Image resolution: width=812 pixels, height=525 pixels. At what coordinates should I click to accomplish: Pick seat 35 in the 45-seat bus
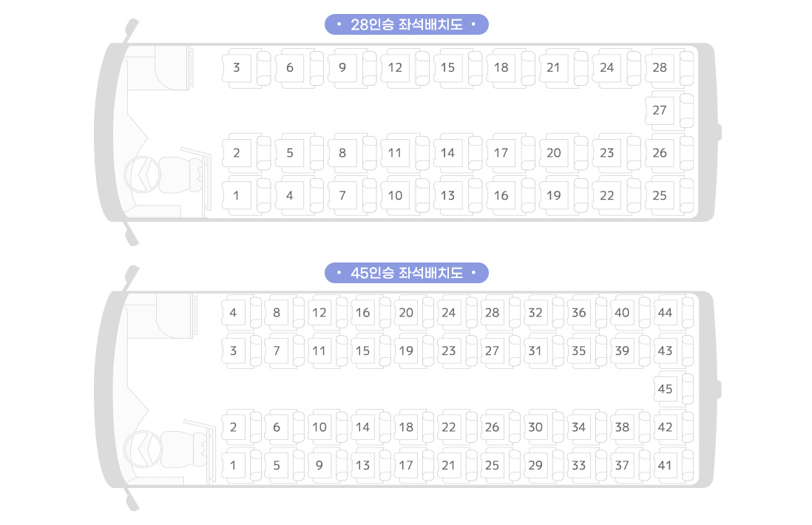tap(579, 351)
